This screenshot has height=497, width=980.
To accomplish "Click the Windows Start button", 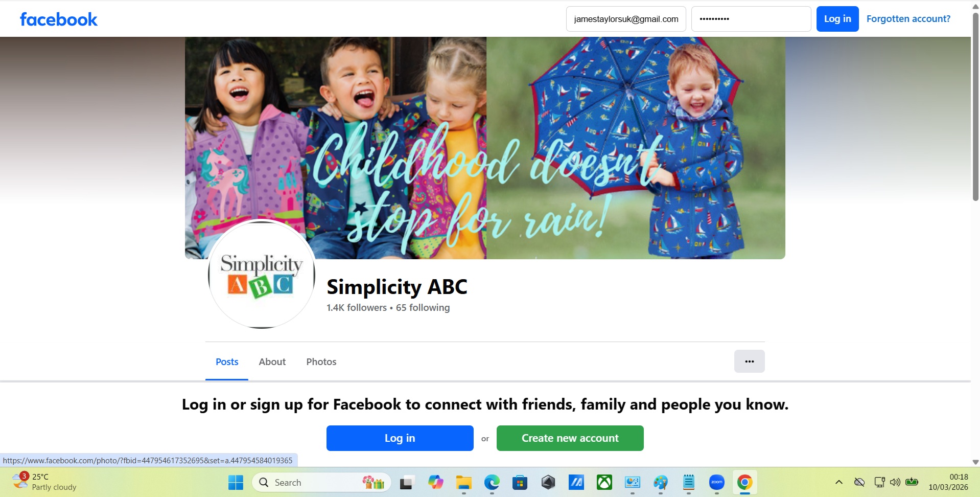I will coord(236,482).
